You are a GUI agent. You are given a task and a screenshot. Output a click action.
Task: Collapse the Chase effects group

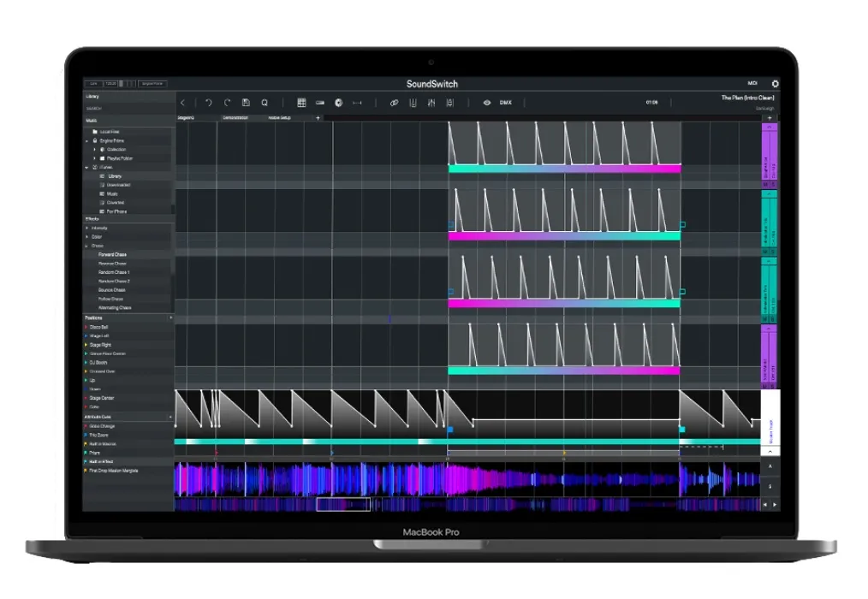[87, 246]
